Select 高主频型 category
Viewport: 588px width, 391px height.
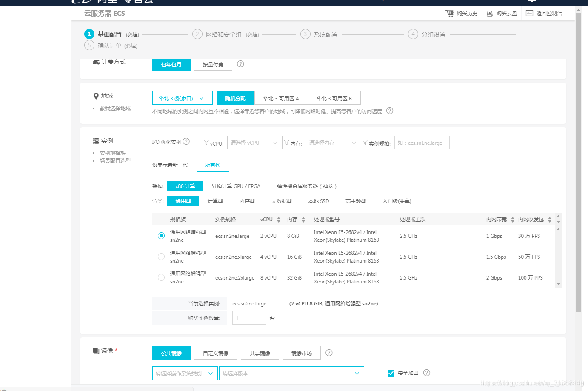pyautogui.click(x=356, y=201)
